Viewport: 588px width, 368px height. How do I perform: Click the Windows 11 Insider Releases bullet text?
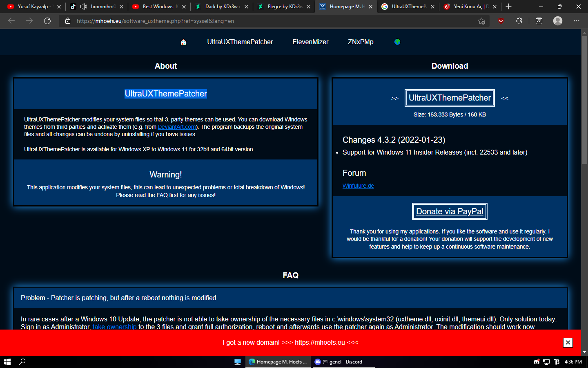point(435,152)
